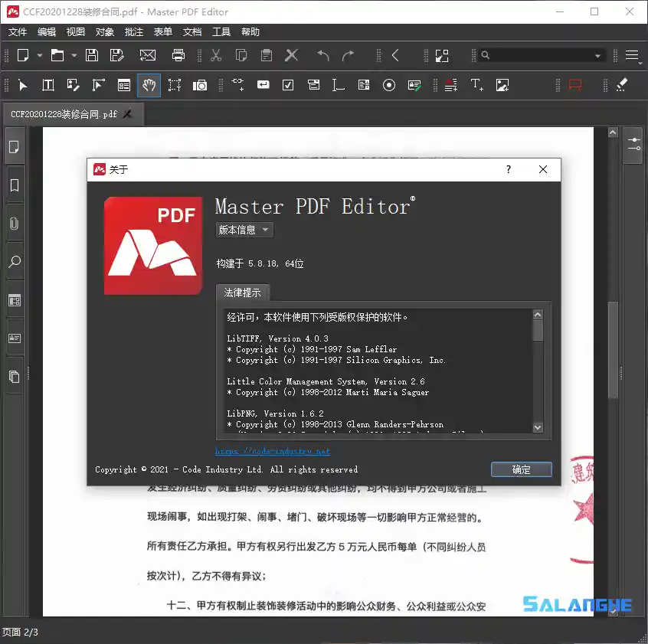Toggle the radio button form field tool
648x644 pixels.
[388, 84]
